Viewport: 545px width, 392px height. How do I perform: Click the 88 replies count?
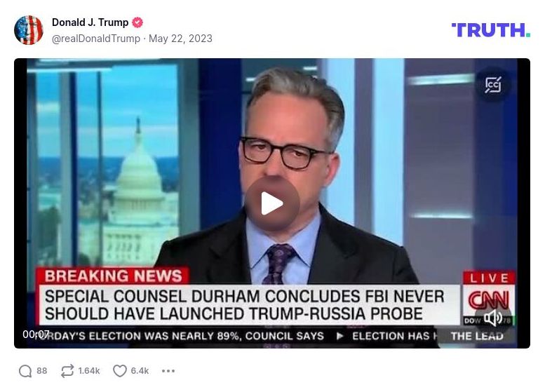(x=41, y=371)
